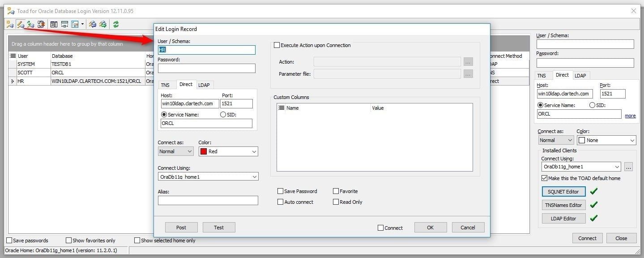Open the Color dropdown showing None
Image resolution: width=644 pixels, height=258 pixels.
(606, 140)
